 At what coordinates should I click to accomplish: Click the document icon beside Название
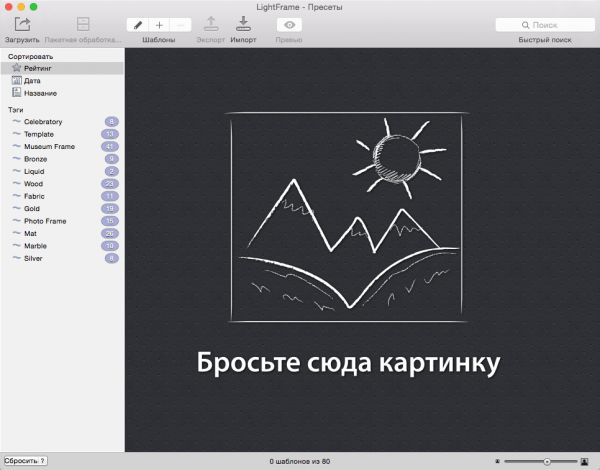click(16, 93)
